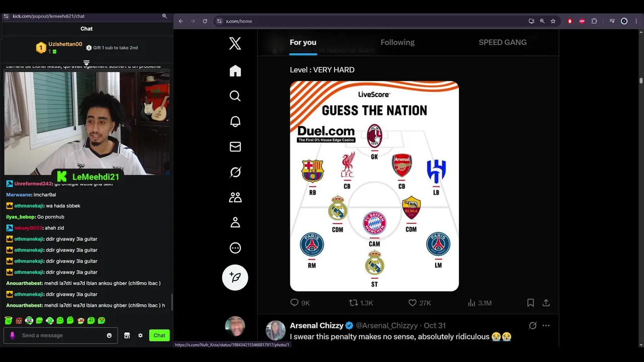The image size is (644, 362).
Task: Click Gift 1 sub to take 2nd
Action: click(112, 48)
